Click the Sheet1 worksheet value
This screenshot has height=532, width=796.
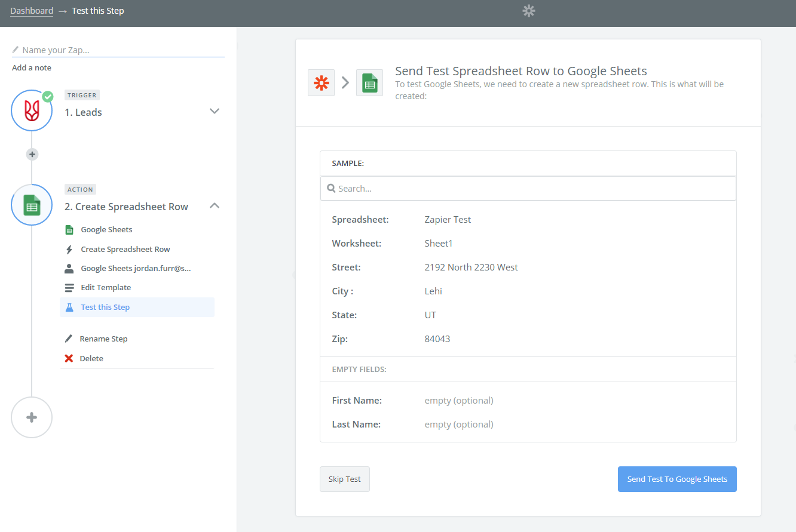pyautogui.click(x=439, y=243)
